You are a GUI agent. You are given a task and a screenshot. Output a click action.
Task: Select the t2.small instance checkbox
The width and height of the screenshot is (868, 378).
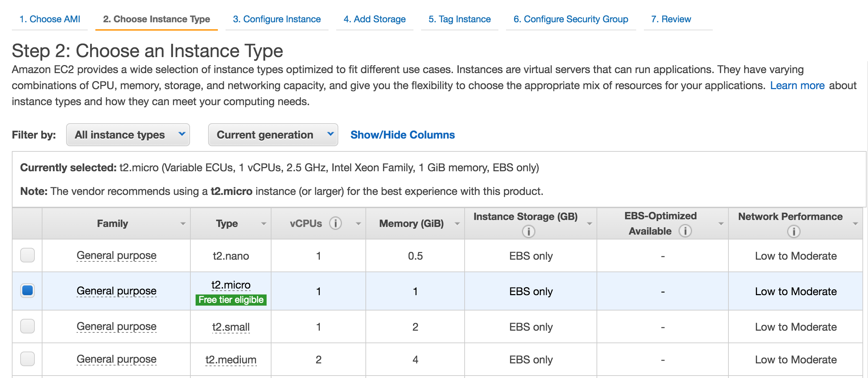point(27,326)
